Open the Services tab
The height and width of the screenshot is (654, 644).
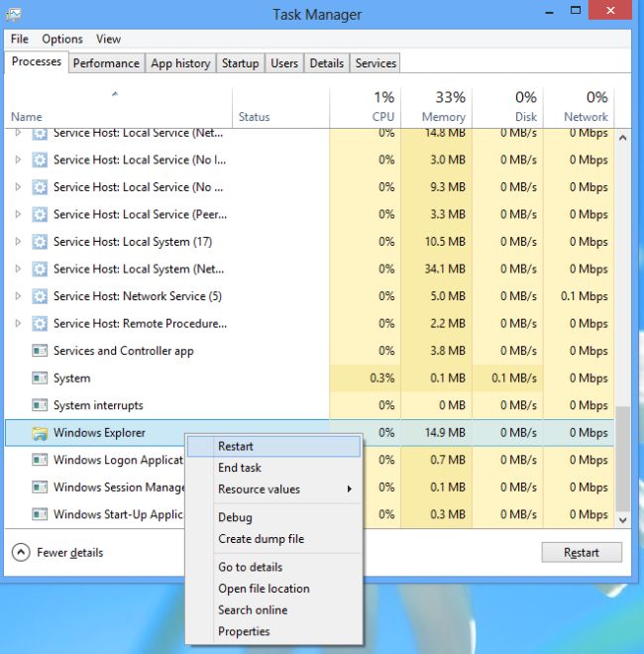pos(376,63)
